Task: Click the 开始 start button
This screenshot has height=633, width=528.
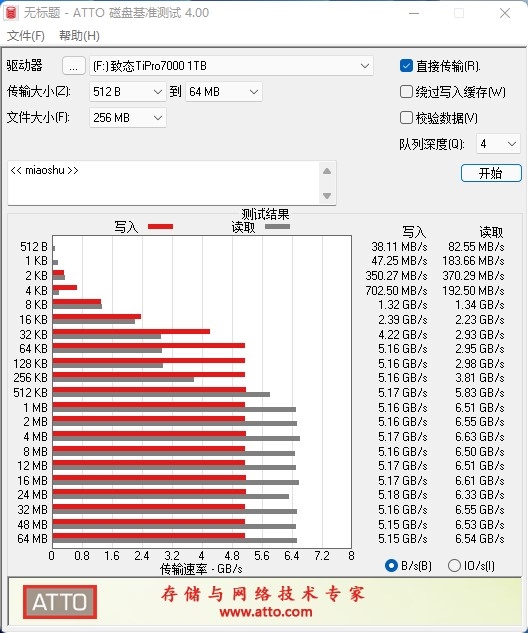Action: coord(491,173)
